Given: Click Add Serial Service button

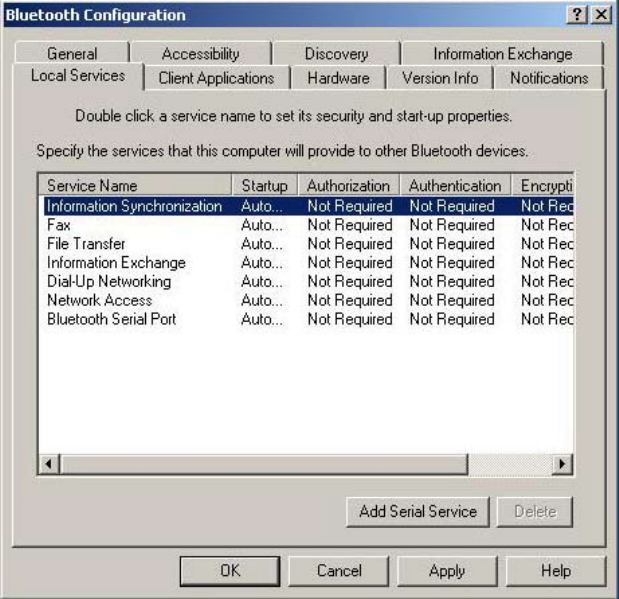Looking at the screenshot, I should [x=418, y=512].
